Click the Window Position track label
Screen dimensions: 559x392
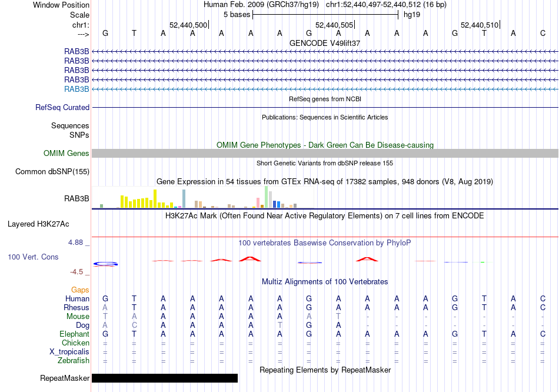pos(61,5)
